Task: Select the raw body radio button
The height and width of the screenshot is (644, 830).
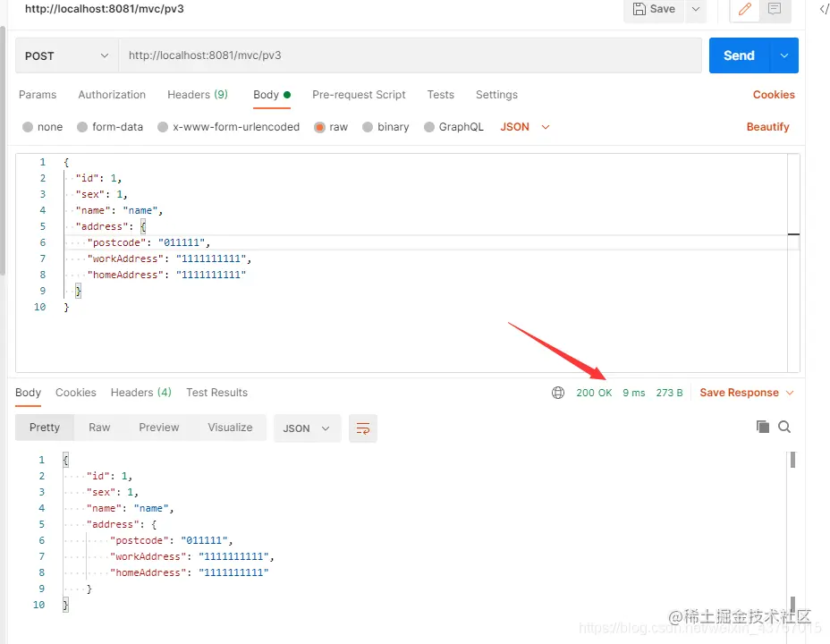Action: click(x=319, y=127)
